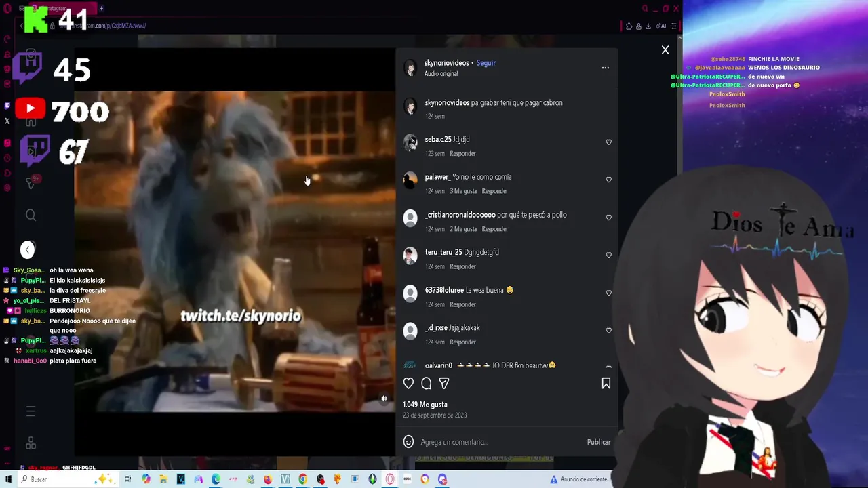Reply to teru_teru_25 with Responder
The image size is (868, 488).
[x=462, y=267]
